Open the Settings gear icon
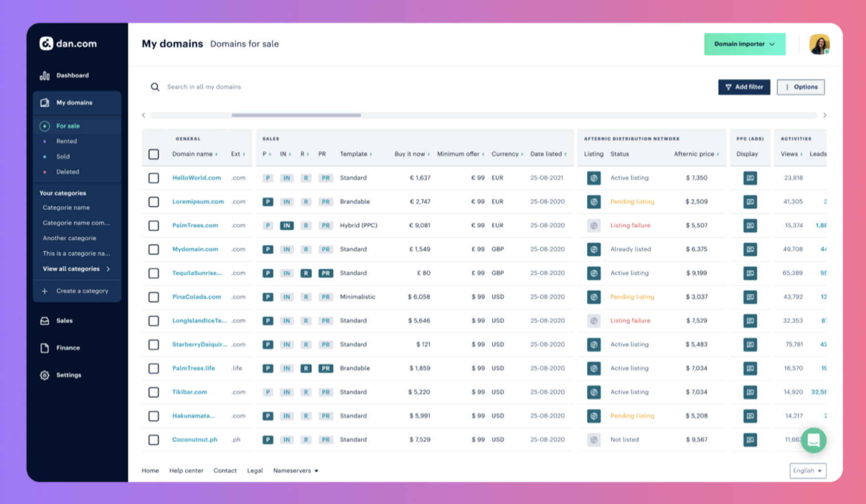The image size is (866, 504). pos(44,375)
